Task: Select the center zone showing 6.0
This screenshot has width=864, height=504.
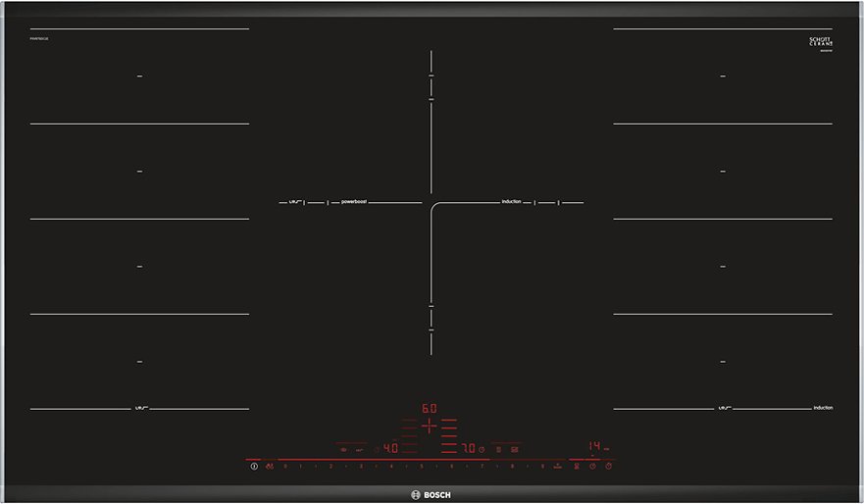Action: [430, 408]
